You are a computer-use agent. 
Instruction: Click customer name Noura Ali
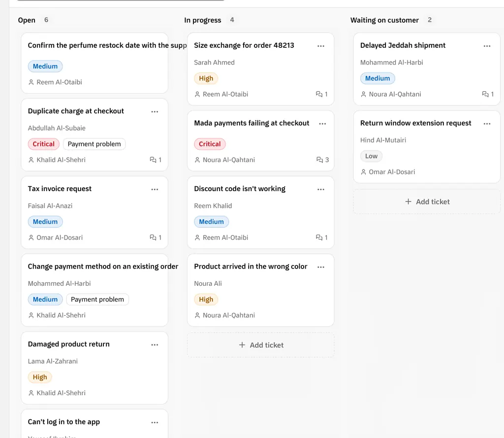pyautogui.click(x=208, y=283)
